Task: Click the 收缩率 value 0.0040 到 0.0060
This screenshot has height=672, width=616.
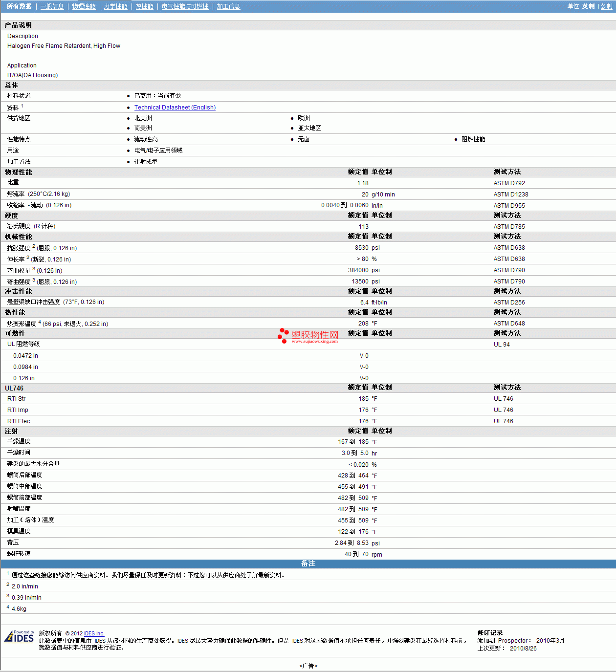Action: click(345, 205)
